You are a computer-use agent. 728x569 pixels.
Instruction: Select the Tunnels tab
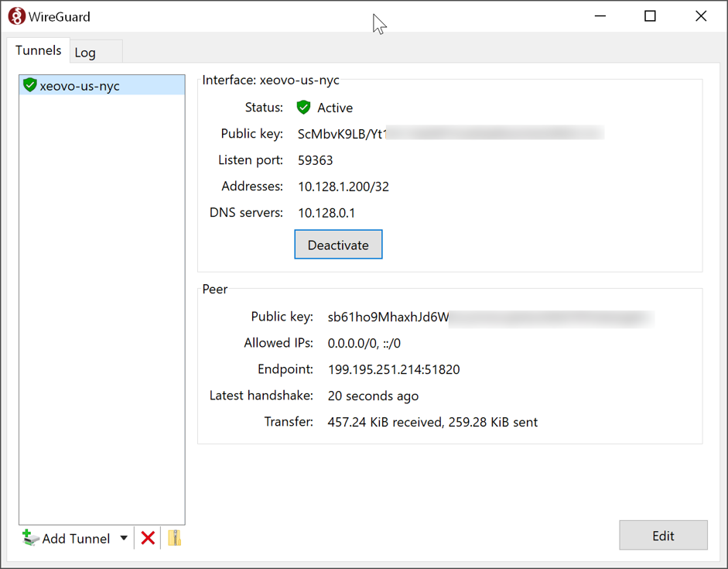(x=38, y=50)
